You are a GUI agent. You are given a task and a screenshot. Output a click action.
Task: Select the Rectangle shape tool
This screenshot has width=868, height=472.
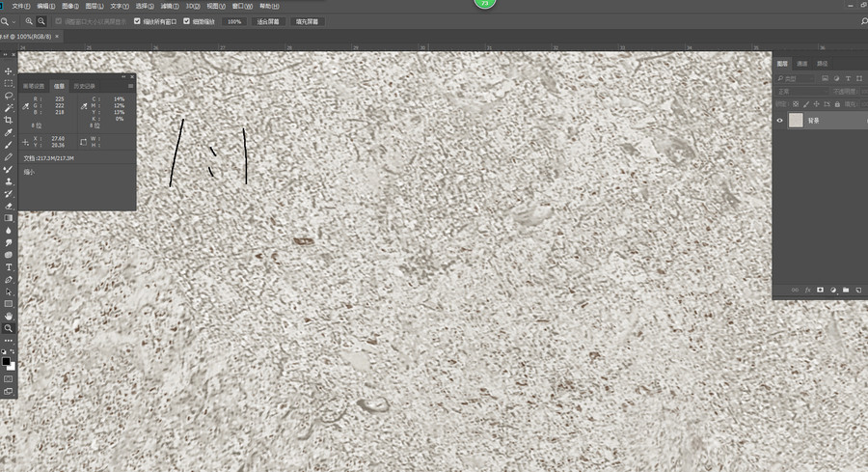click(9, 304)
